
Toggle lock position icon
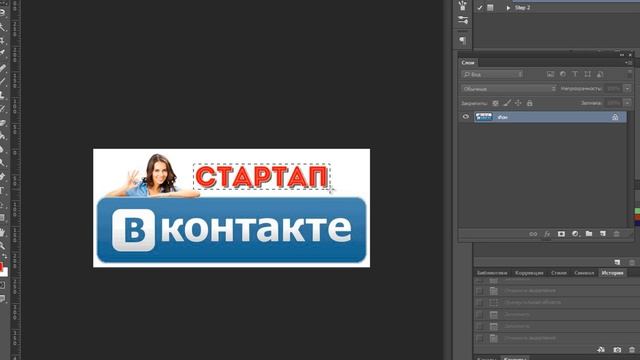[x=518, y=103]
